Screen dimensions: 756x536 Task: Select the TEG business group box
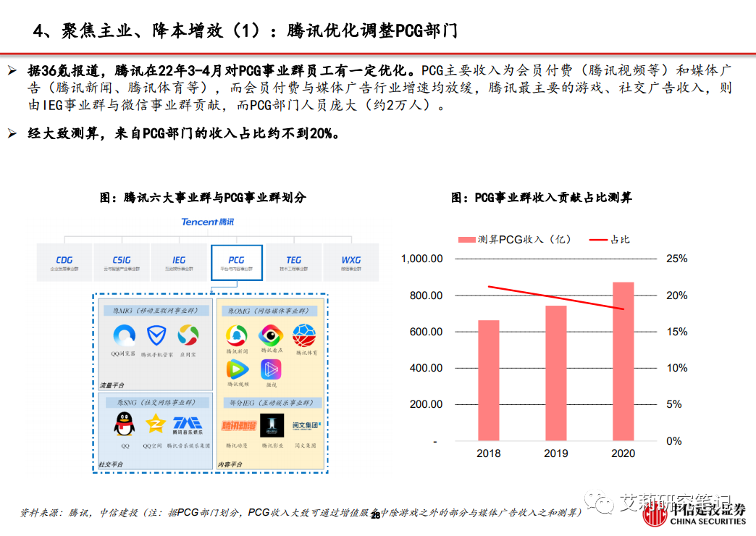coord(293,262)
